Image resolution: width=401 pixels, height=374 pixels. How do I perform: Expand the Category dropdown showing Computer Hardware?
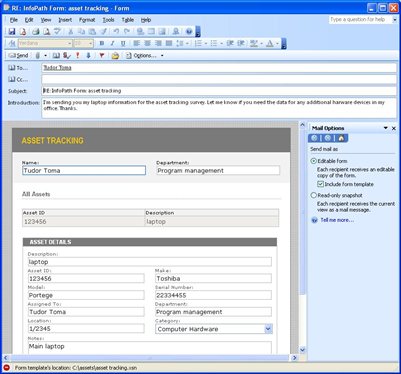[268, 329]
